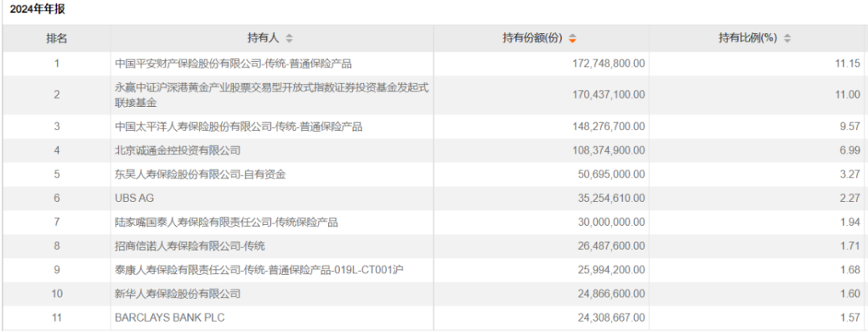Click share amount 148,276,700.00
Viewport: 868px width, 332px height.
[608, 127]
